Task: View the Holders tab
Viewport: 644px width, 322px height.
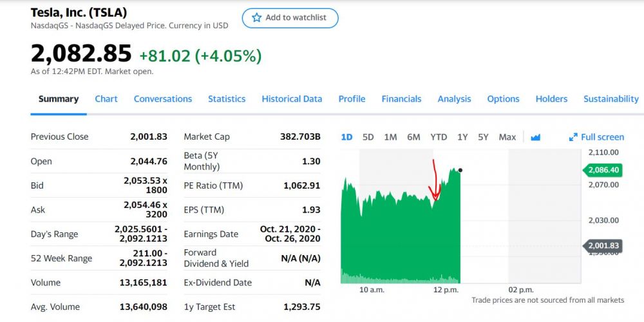Action: (551, 99)
